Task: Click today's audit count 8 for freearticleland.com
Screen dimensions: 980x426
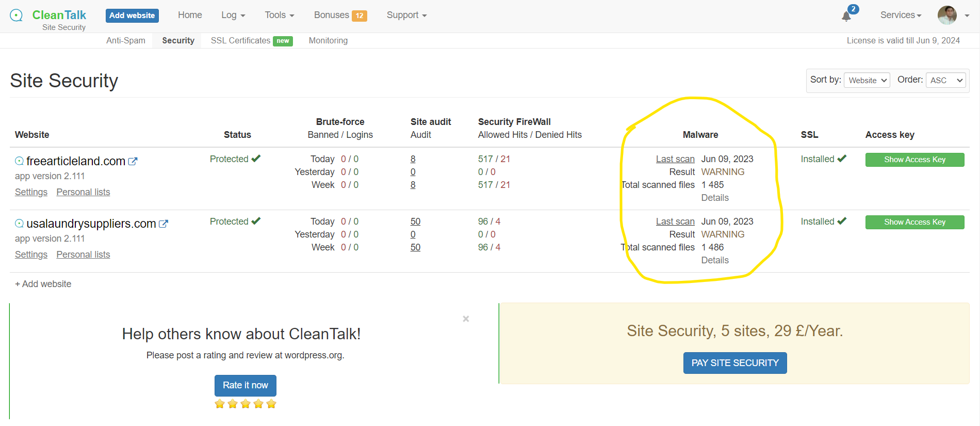Action: click(413, 159)
